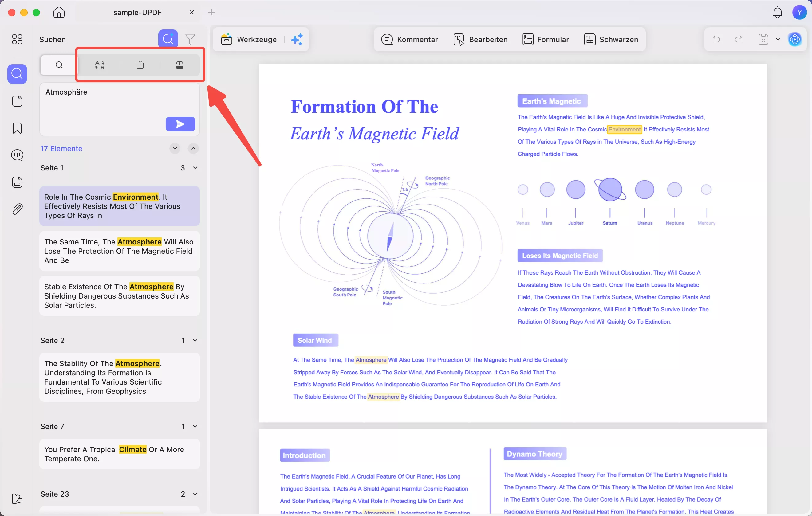Open the Kommentar mode
Viewport: 812px width, 516px height.
(409, 39)
